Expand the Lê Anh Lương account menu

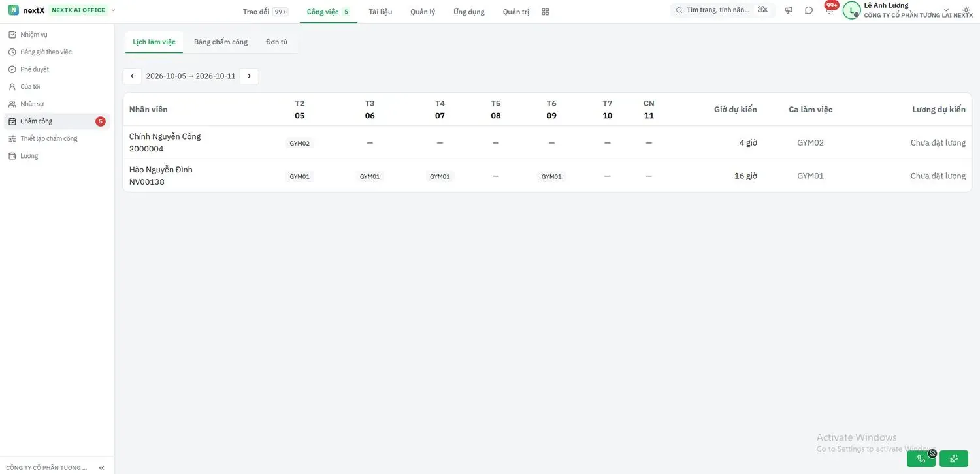[x=908, y=10]
